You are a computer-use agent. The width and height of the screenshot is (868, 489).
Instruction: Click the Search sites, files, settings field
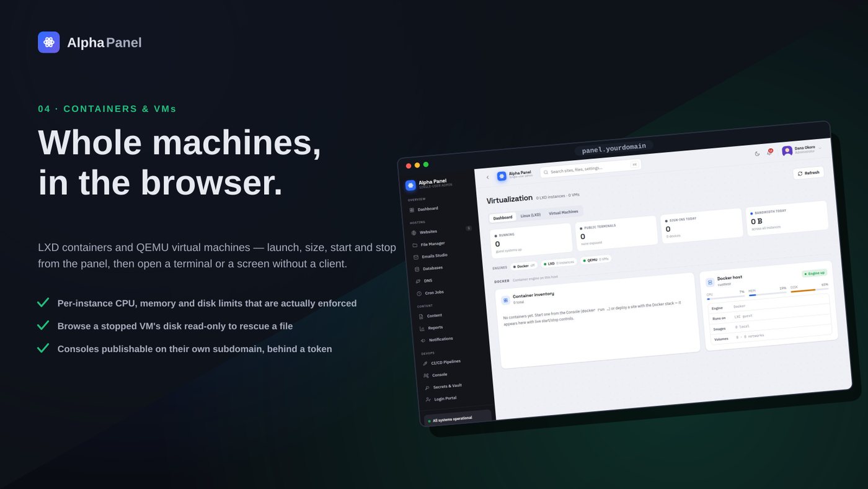coord(591,168)
